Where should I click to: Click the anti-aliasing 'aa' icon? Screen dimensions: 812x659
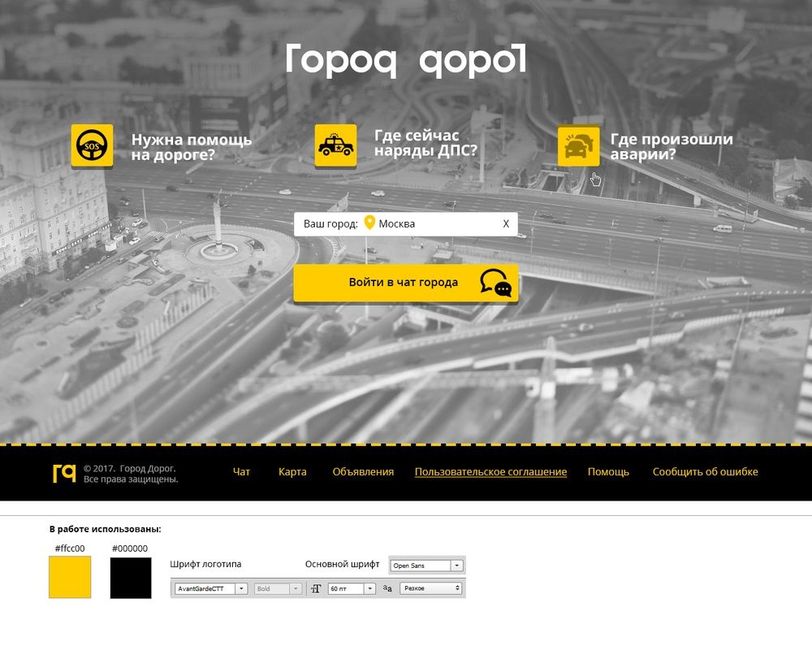[387, 588]
